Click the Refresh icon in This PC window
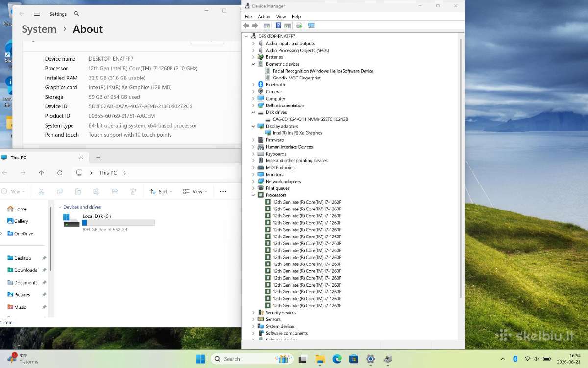Image resolution: width=588 pixels, height=368 pixels. point(60,173)
